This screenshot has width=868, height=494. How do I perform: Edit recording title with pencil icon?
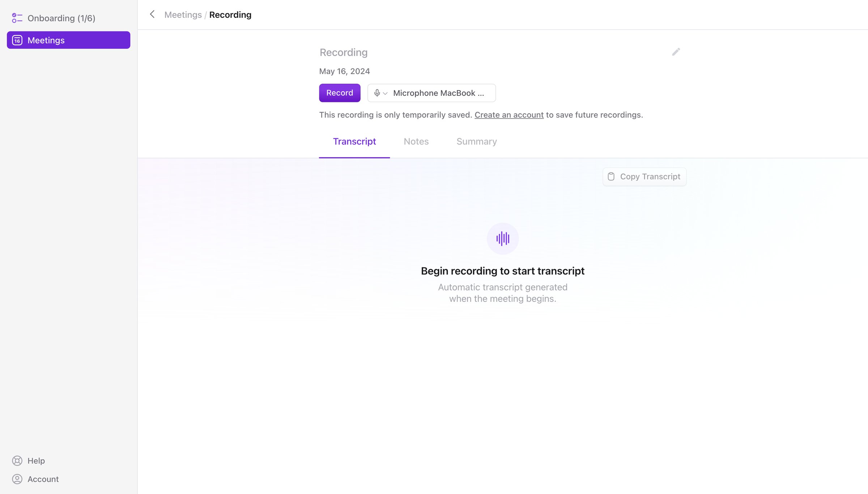(x=676, y=52)
